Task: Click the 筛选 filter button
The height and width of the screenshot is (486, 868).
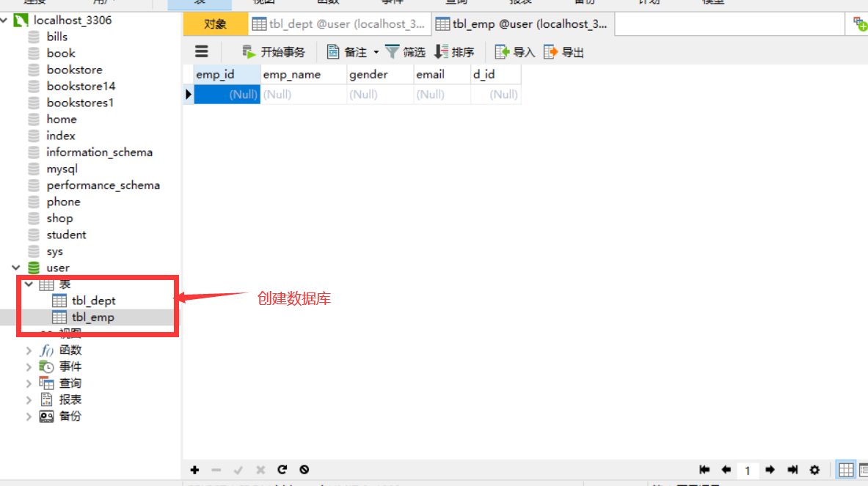Action: 405,52
